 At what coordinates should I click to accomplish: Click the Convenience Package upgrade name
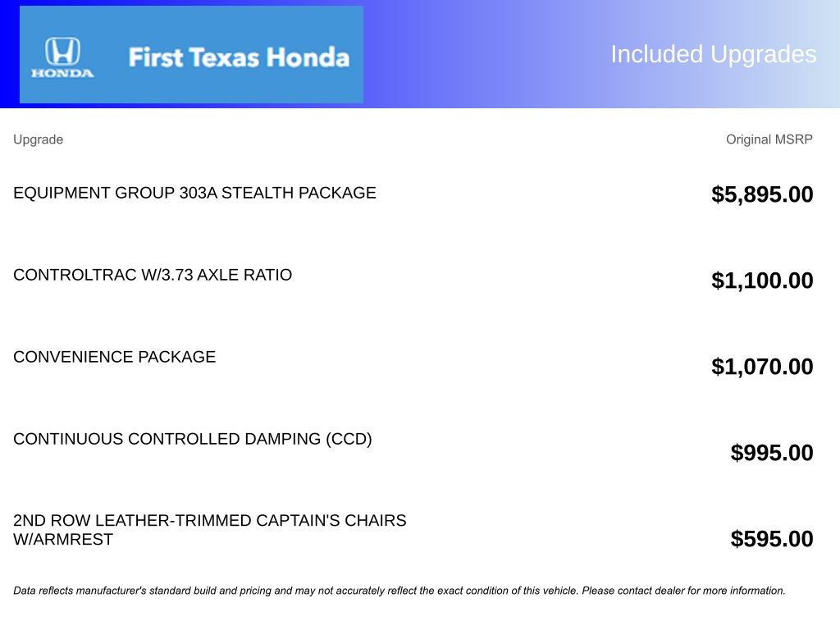tap(114, 357)
